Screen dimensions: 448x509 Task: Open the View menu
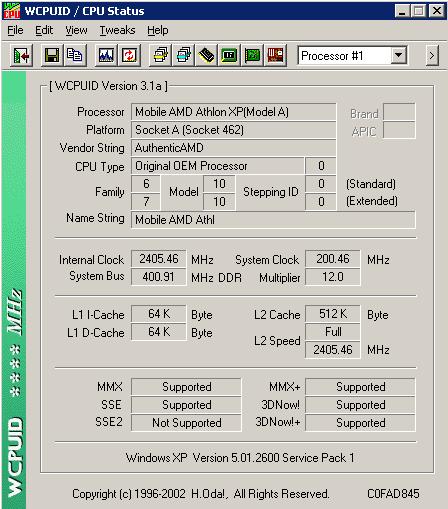point(76,30)
